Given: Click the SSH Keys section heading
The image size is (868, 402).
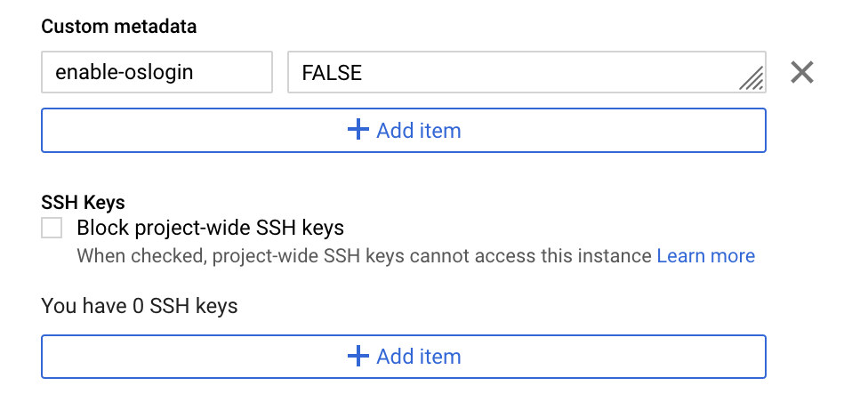Looking at the screenshot, I should pos(84,203).
